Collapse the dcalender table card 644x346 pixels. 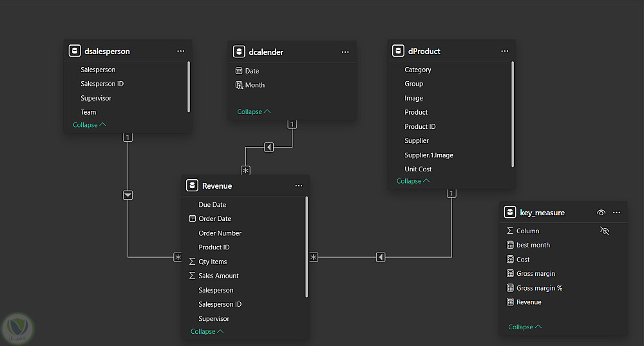tap(254, 111)
